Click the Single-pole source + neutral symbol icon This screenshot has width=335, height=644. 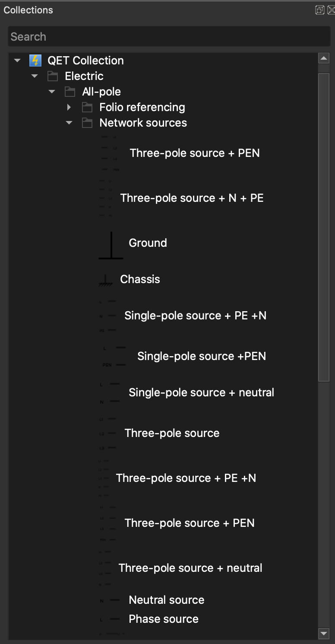point(110,392)
